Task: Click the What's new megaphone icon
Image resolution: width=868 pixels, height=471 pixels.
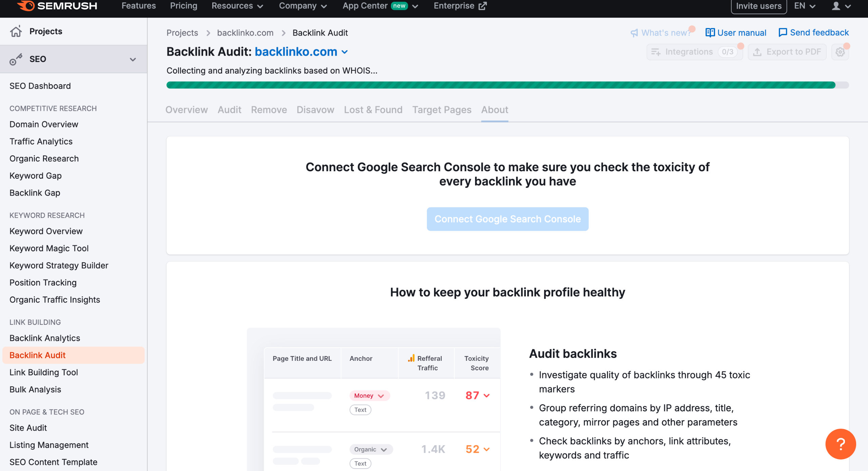Action: [634, 33]
